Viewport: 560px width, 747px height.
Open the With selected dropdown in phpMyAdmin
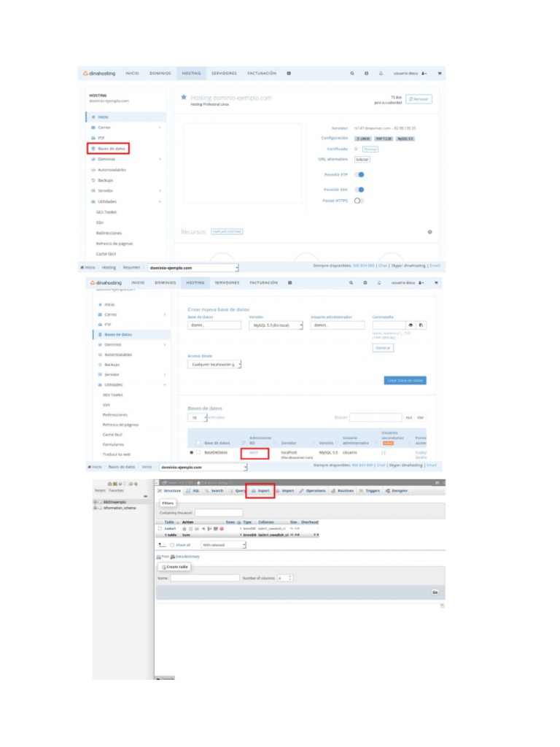pos(223,545)
